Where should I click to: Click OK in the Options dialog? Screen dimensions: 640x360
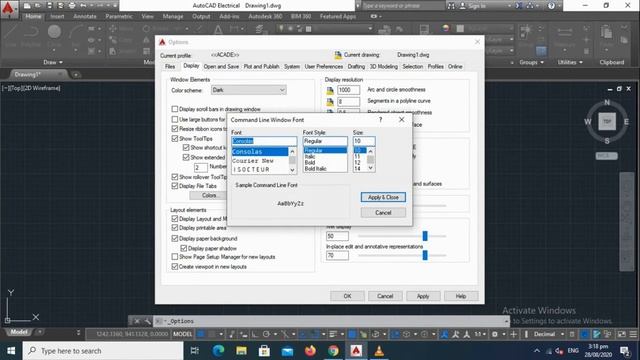[347, 296]
